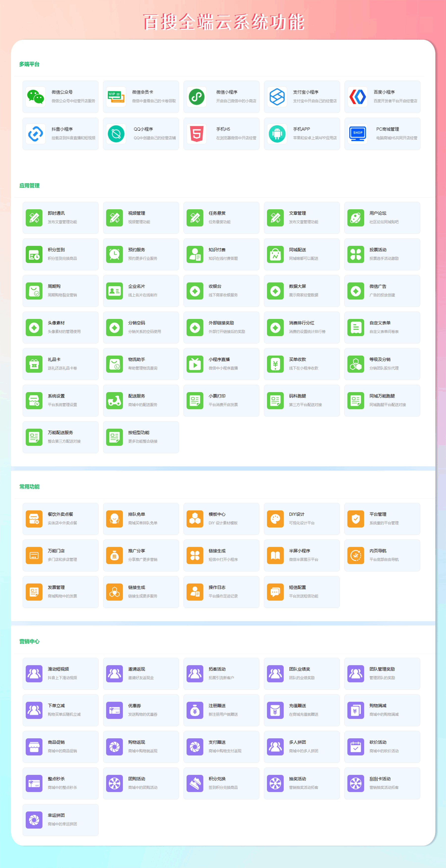Open the 微信小程序 green mini-program icon
This screenshot has height=868, width=446.
pyautogui.click(x=196, y=97)
